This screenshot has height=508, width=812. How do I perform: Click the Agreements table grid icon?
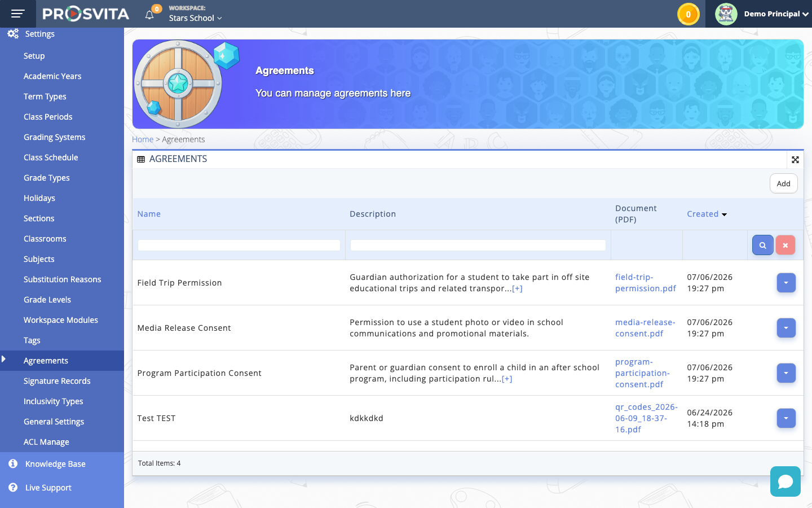point(141,159)
